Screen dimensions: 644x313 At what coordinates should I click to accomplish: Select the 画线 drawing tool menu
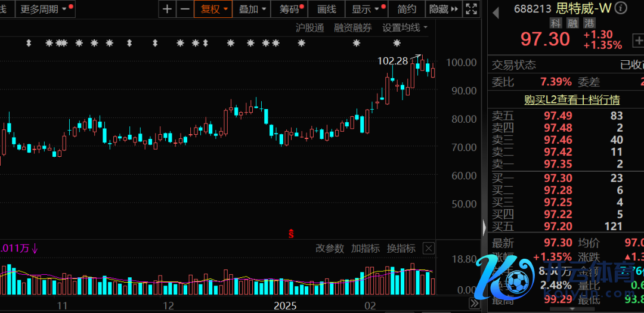click(327, 9)
